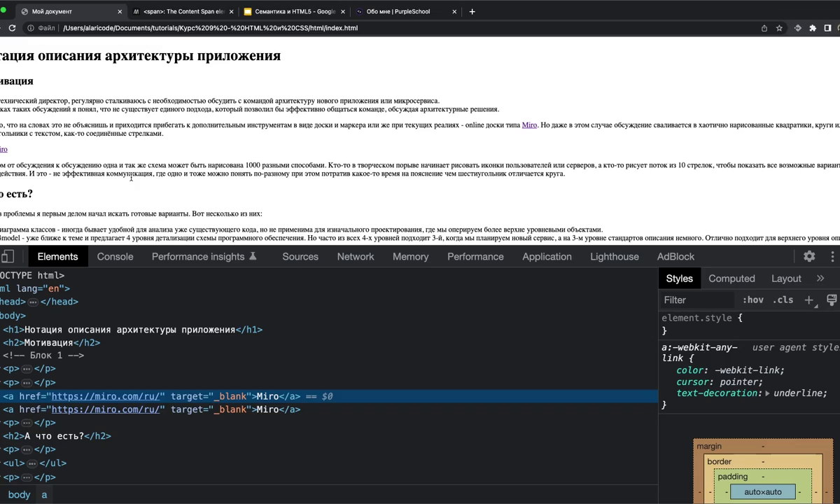The width and height of the screenshot is (840, 504).
Task: Switch to the Console tab
Action: [115, 256]
